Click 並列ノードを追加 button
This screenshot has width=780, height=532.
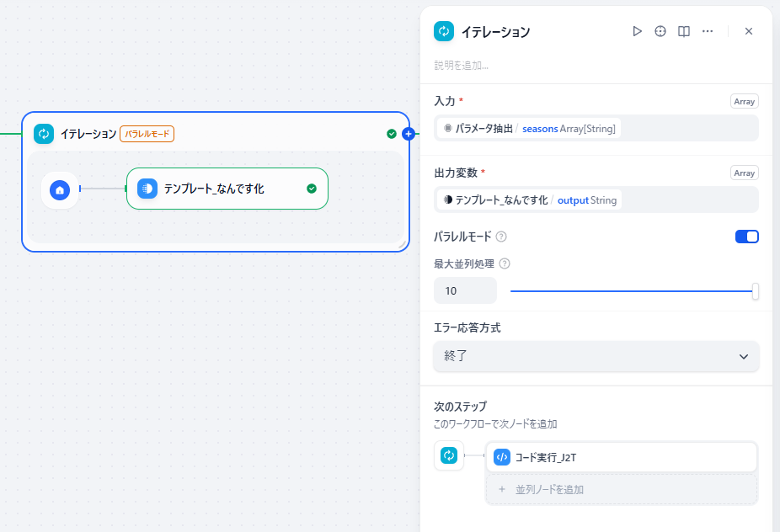(622, 489)
